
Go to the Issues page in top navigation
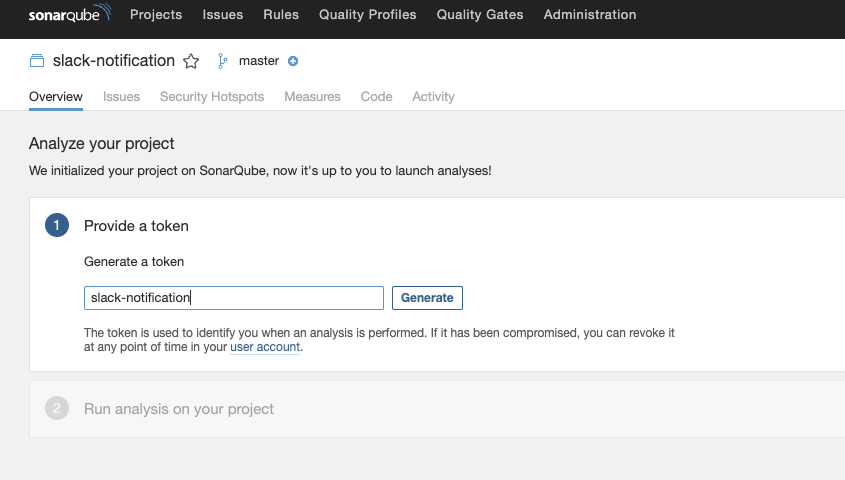click(222, 15)
